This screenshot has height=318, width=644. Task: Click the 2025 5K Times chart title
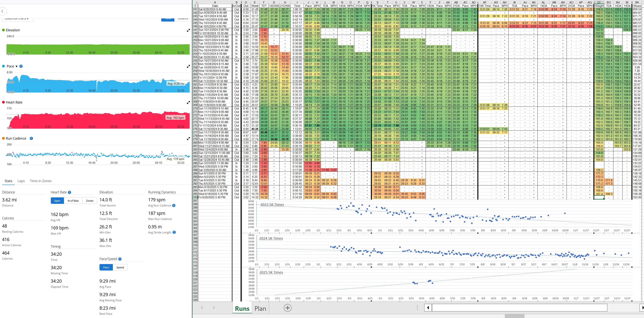[271, 272]
